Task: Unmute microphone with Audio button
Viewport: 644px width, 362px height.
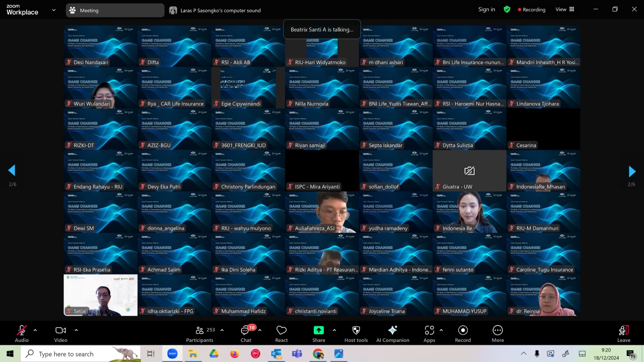Action: click(x=22, y=333)
